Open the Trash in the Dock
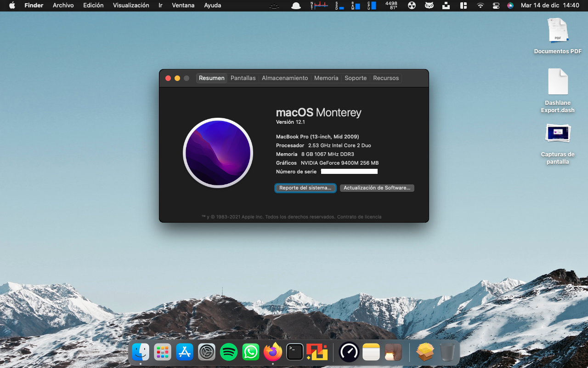Screen dimensions: 588x368 (447, 352)
